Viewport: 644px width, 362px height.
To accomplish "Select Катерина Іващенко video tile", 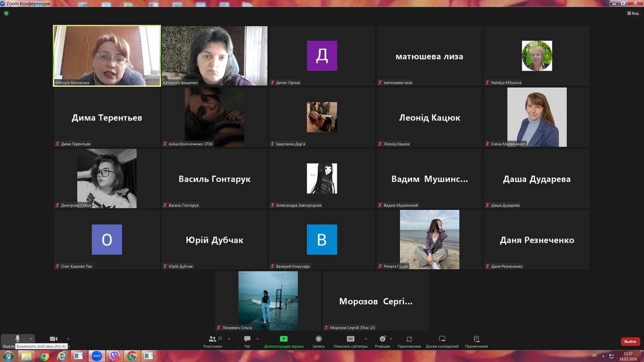I will tap(215, 56).
